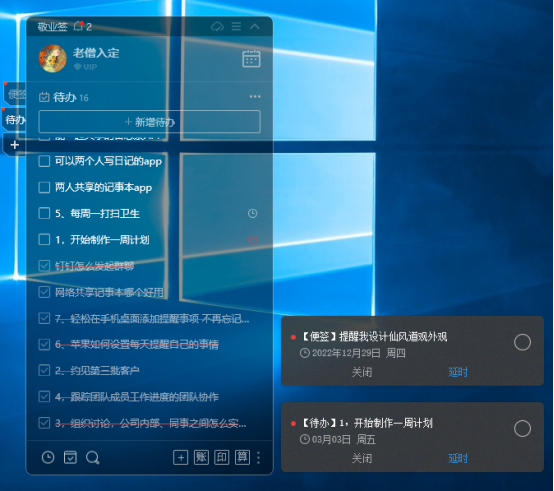Open reminder titled 提醒我设计仙风道观外观
This screenshot has height=491, width=554.
375,337
